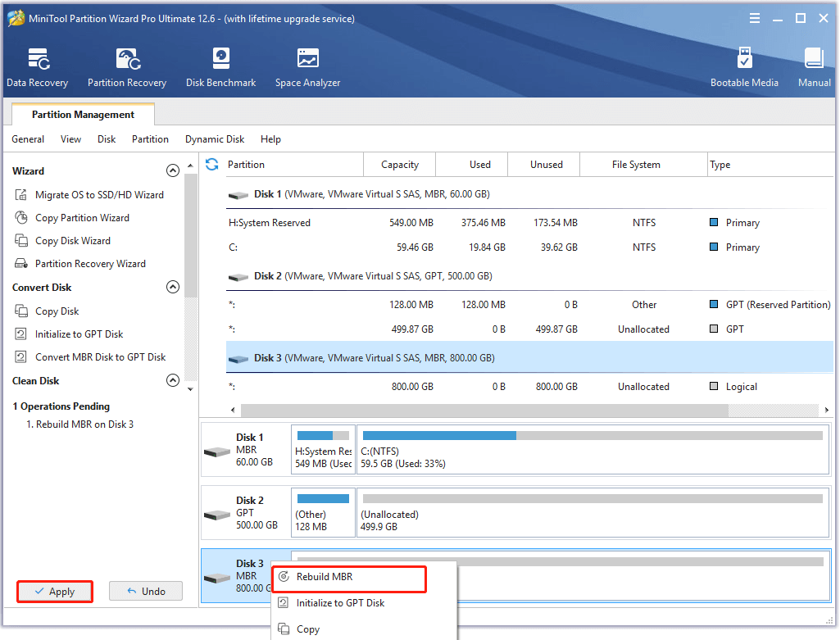Viewport: 840px width, 640px height.
Task: Select the C: partition row
Action: 529,247
